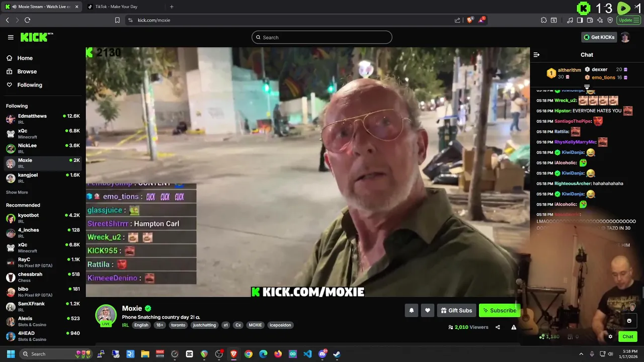Click the Brave Shields lion icon
Screen dimensions: 644x362
[470, 20]
